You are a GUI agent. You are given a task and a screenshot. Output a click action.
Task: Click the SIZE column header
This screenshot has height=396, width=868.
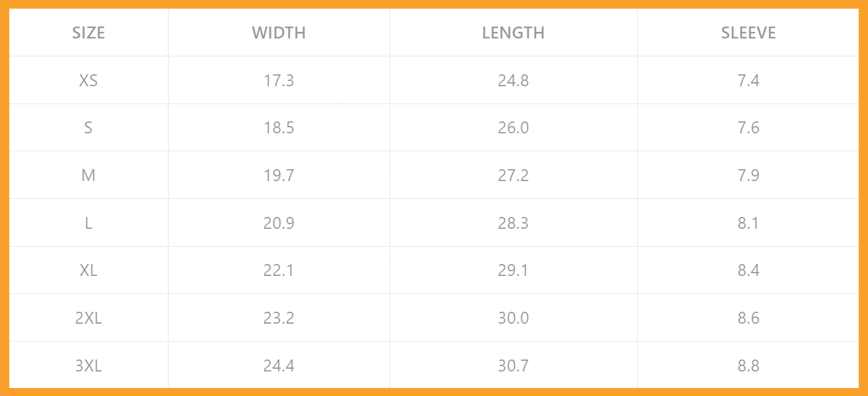tap(88, 33)
